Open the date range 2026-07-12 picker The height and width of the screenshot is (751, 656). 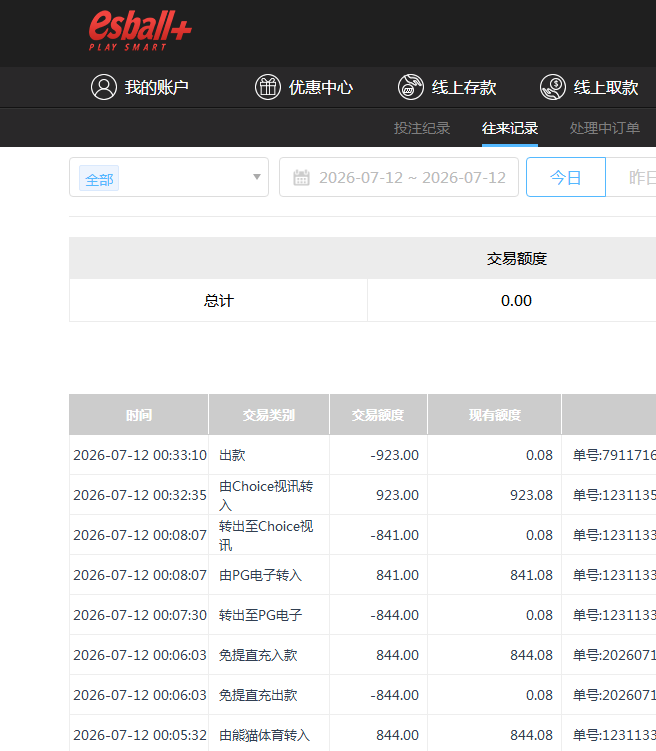pyautogui.click(x=399, y=177)
